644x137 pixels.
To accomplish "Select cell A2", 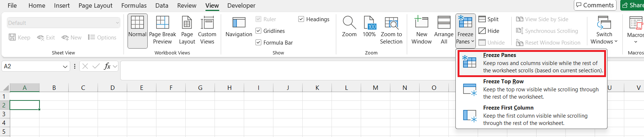I will click(x=24, y=105).
